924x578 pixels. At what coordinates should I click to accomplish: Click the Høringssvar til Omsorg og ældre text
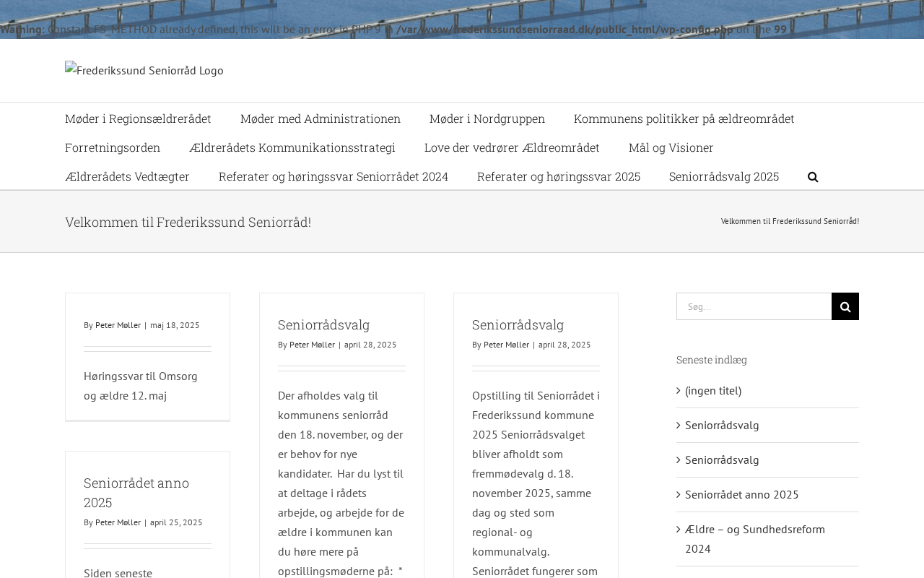(x=141, y=386)
